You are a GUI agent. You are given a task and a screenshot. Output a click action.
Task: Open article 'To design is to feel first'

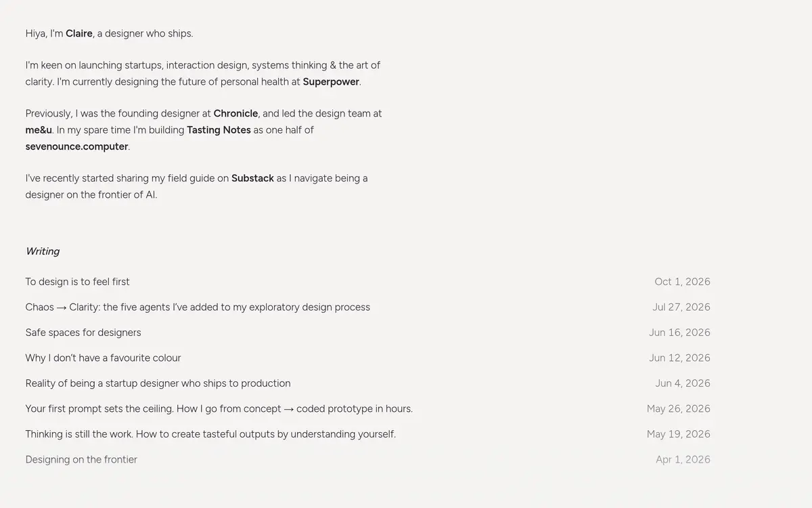pyautogui.click(x=78, y=282)
